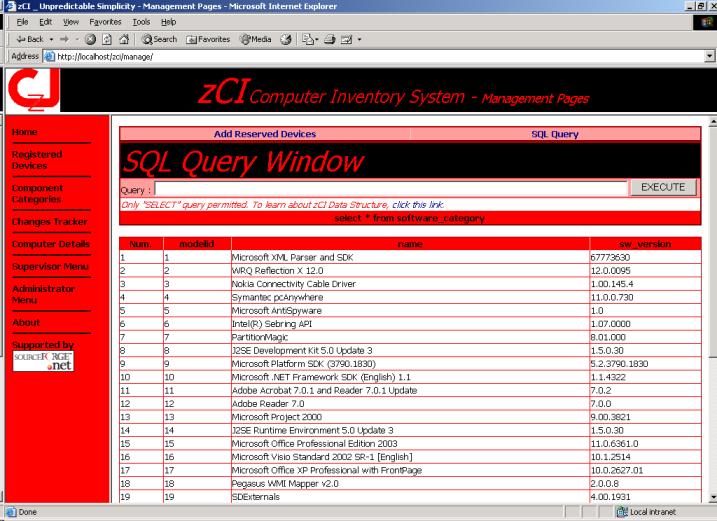Open the History icon in the toolbar
The width and height of the screenshot is (717, 521).
[286, 39]
